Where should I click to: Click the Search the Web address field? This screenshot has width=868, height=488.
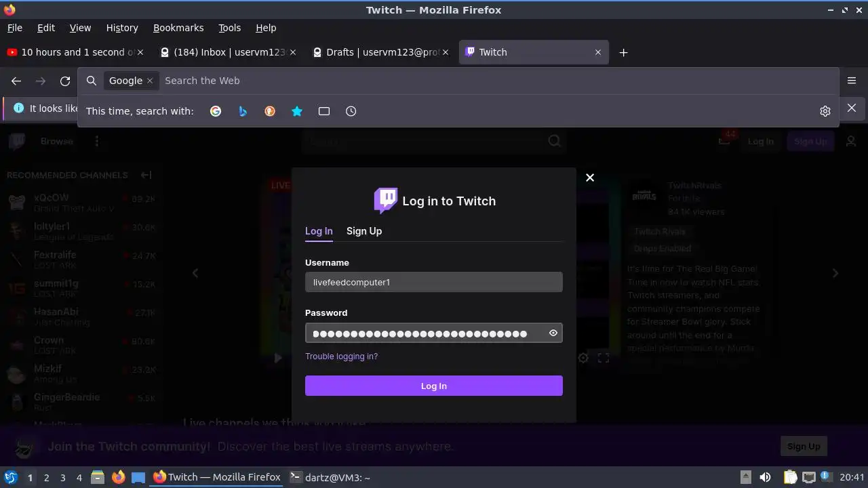pos(498,81)
